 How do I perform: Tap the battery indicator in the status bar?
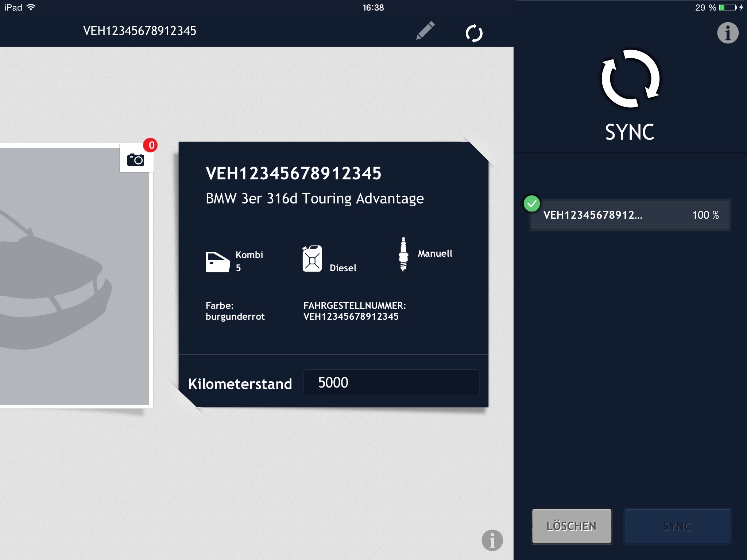point(728,7)
